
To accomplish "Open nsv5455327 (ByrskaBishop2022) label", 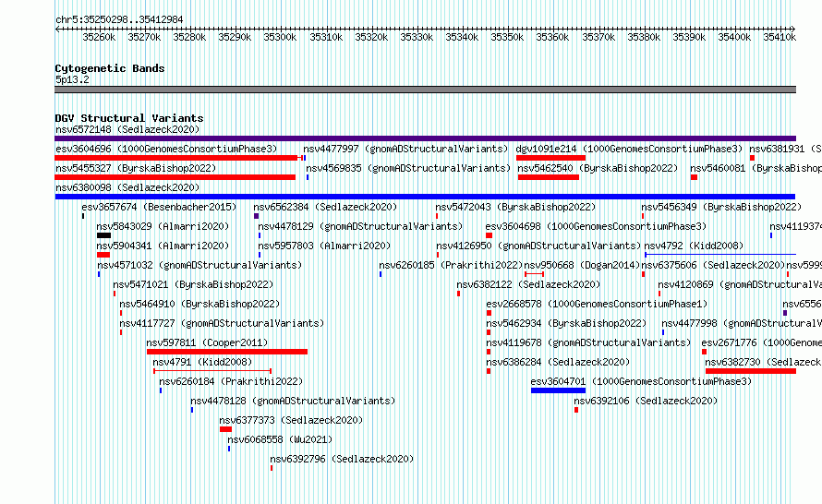I will [136, 168].
